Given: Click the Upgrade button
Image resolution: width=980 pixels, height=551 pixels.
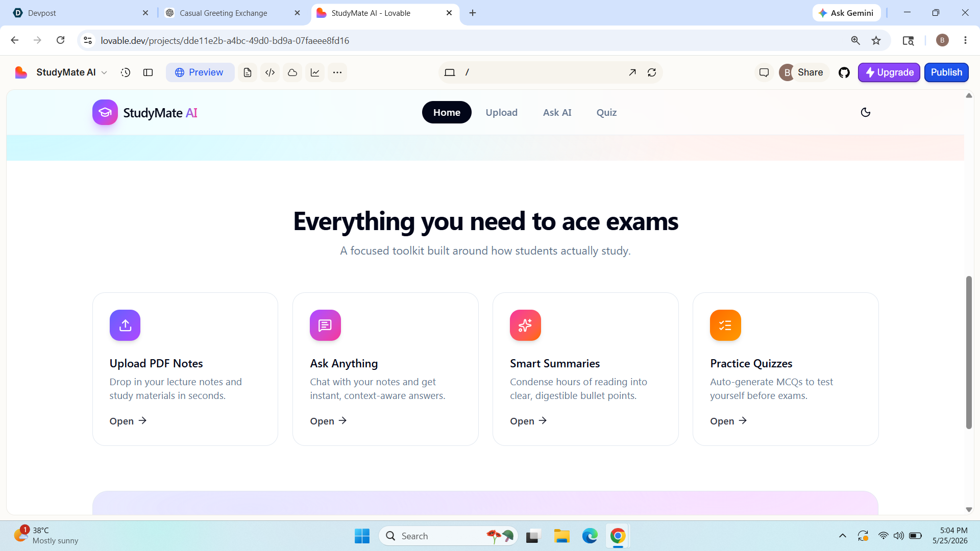Looking at the screenshot, I should coord(889,72).
